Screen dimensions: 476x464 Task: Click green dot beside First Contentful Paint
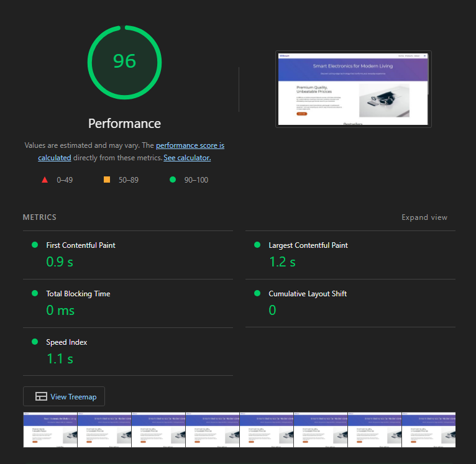(35, 245)
